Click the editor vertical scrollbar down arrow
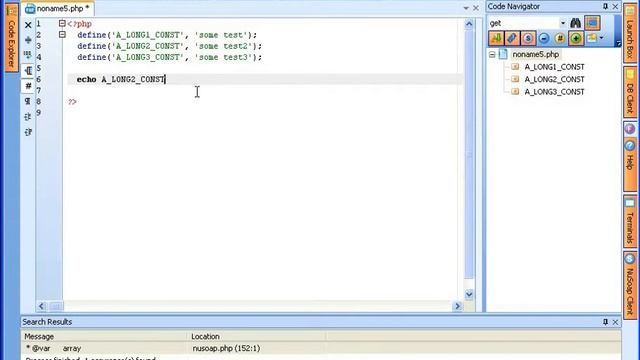The height and width of the screenshot is (360, 640). (469, 294)
